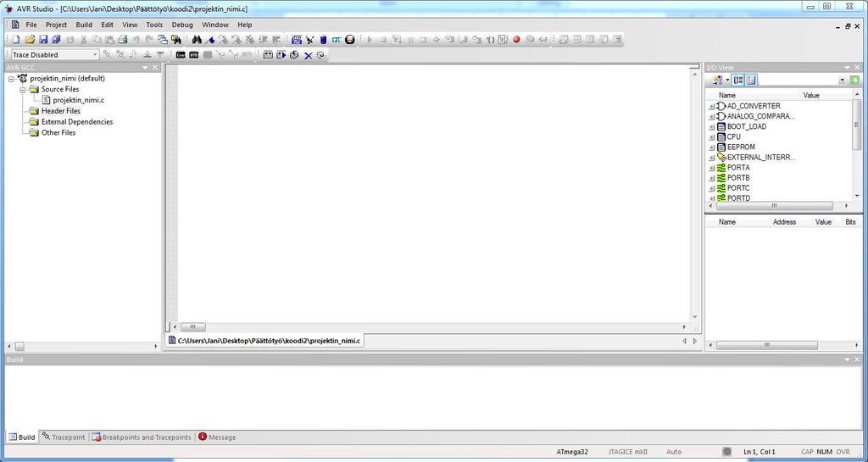This screenshot has width=868, height=462.
Task: Click the compile icon in build toolbar
Action: pyautogui.click(x=294, y=55)
